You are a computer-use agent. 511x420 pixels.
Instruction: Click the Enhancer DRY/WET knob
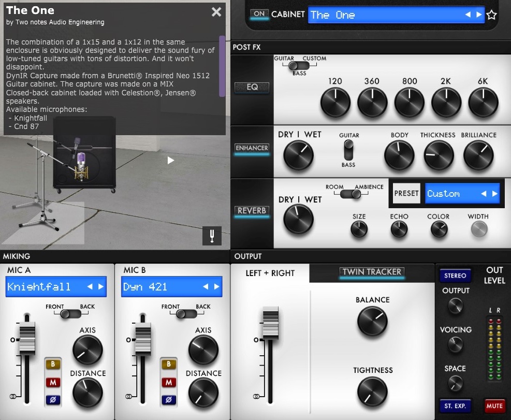point(298,155)
